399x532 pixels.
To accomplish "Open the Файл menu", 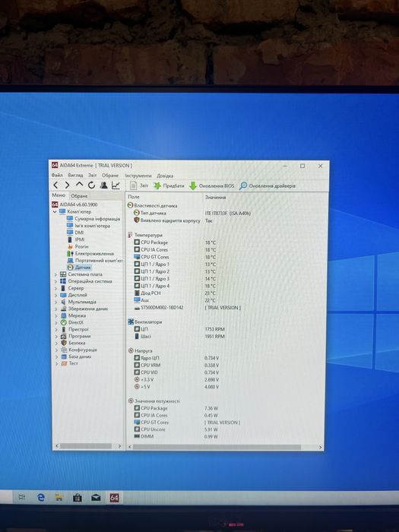I will (57, 175).
